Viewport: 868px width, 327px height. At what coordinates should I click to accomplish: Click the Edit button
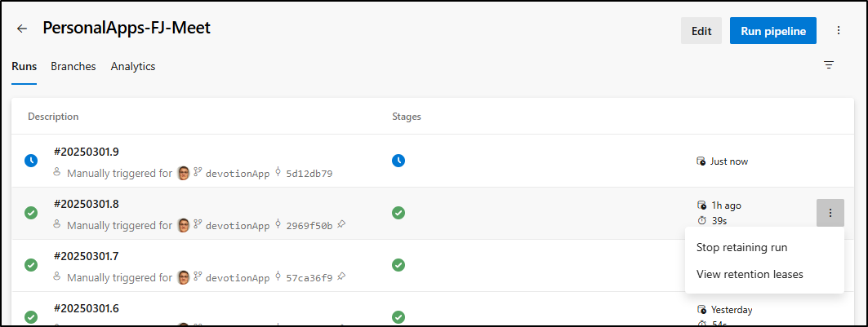coord(701,31)
